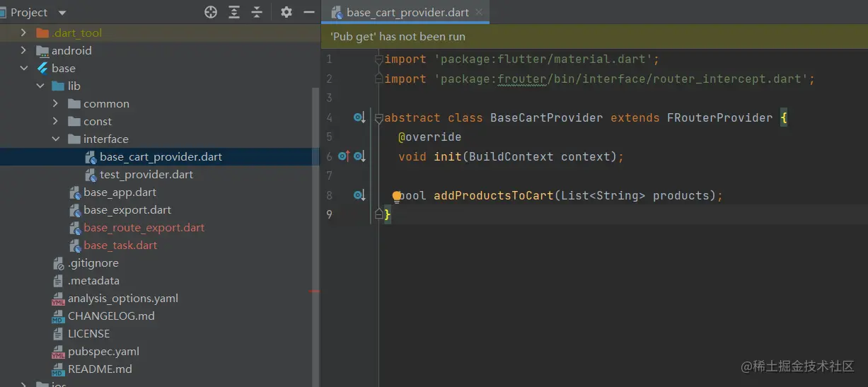This screenshot has height=387, width=868.
Task: Expand the android folder
Action: click(23, 50)
